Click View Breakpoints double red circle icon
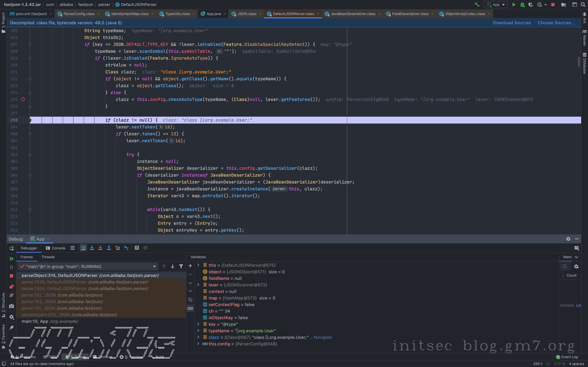The width and height of the screenshot is (588, 367). [11, 287]
